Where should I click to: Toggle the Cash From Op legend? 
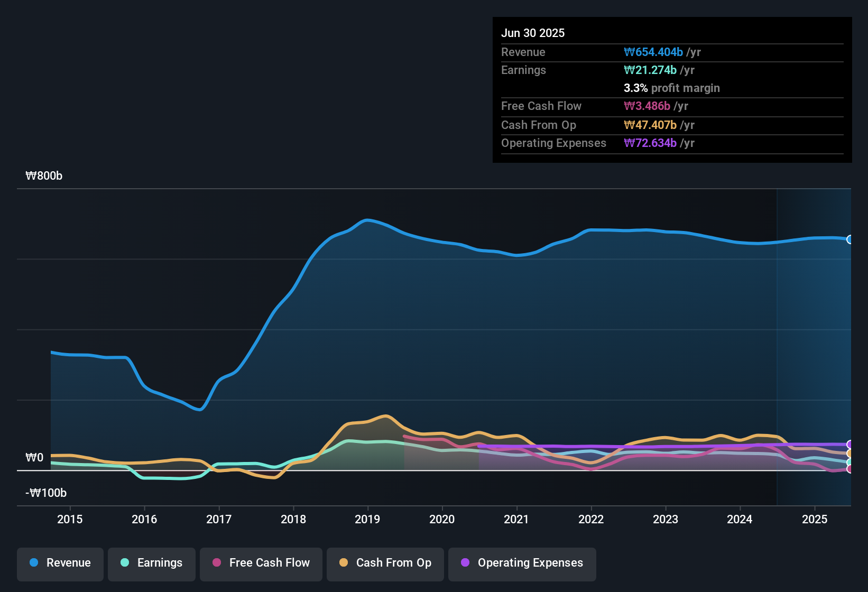[x=385, y=563]
